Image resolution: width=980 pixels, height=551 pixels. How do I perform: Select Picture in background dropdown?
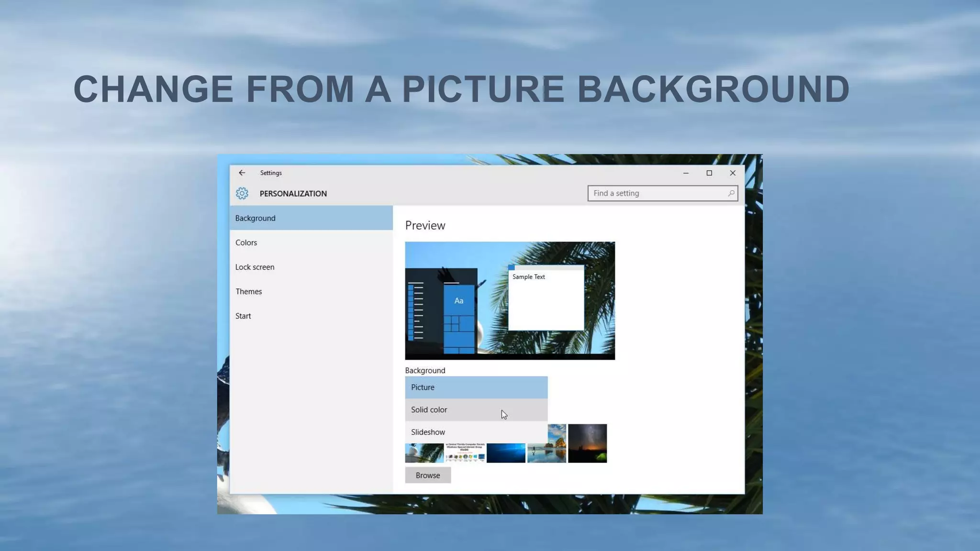click(x=476, y=387)
